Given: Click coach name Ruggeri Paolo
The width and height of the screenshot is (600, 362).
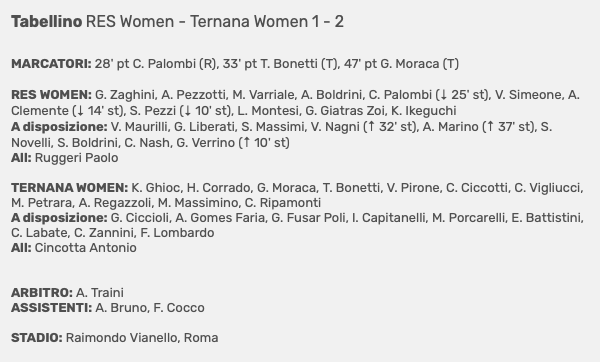Looking at the screenshot, I should tap(77, 158).
